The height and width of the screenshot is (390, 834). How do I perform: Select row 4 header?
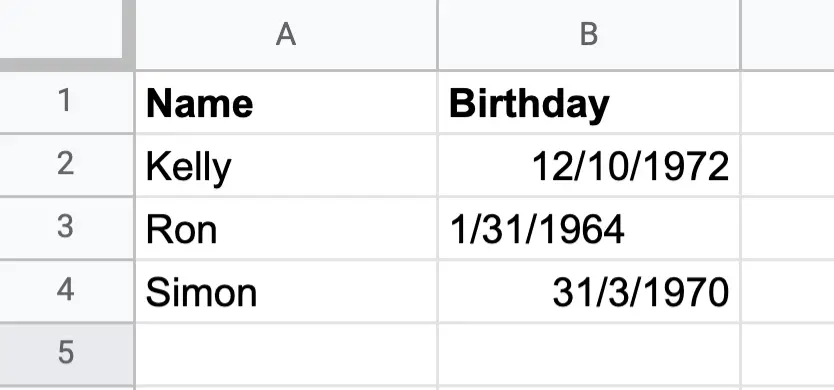[x=66, y=291]
